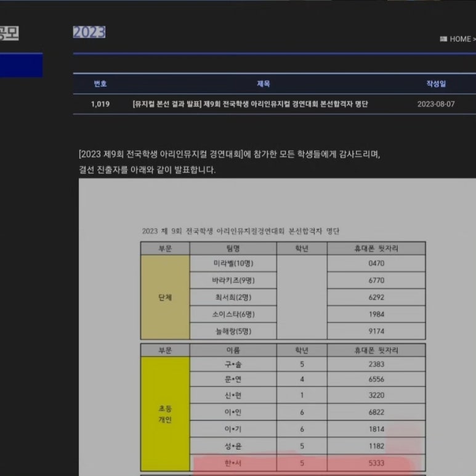Click phone digits 1984
Image resolution: width=476 pixels, height=476 pixels.
tap(376, 315)
